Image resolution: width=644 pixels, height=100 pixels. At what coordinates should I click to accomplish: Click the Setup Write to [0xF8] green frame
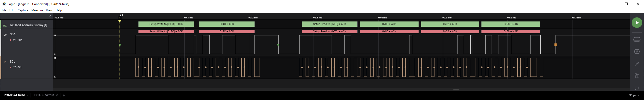(166, 24)
